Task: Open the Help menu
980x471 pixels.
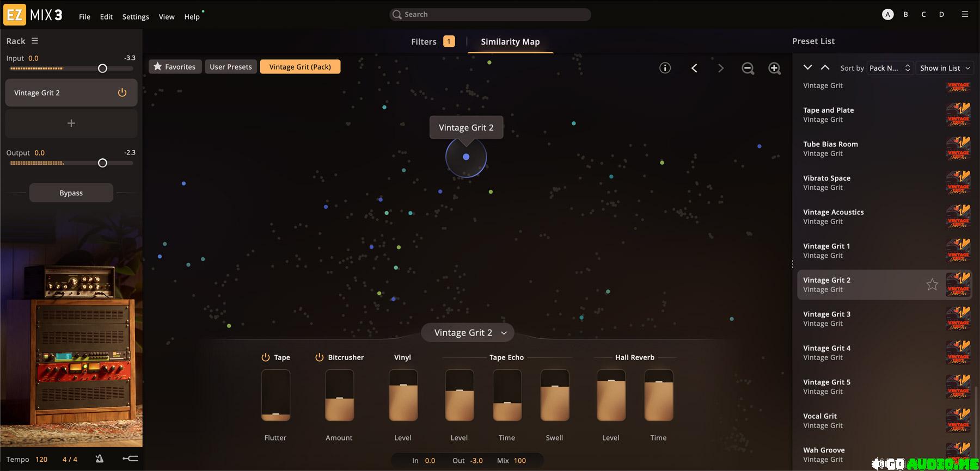Action: (x=192, y=17)
